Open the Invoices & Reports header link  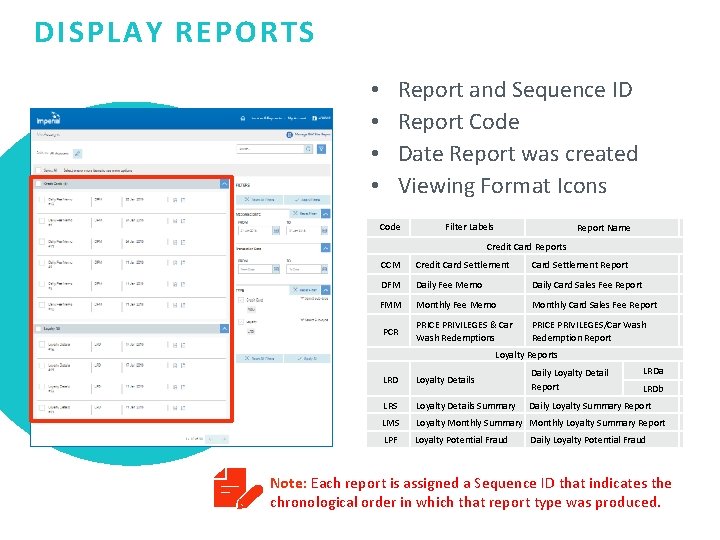coord(266,118)
